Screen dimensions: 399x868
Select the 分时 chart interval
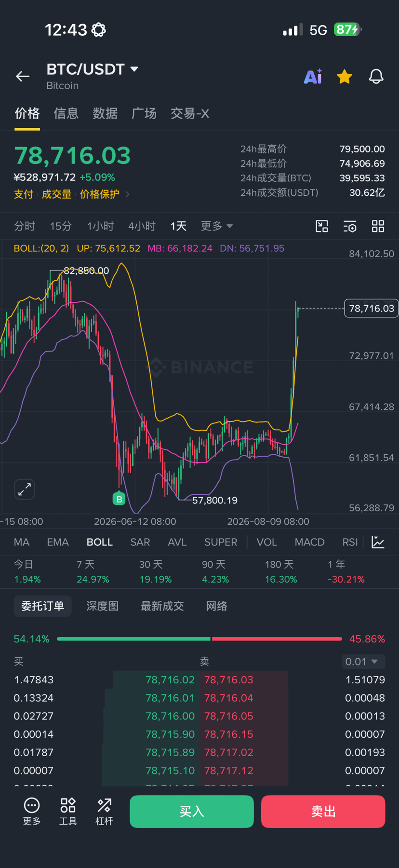pyautogui.click(x=25, y=226)
